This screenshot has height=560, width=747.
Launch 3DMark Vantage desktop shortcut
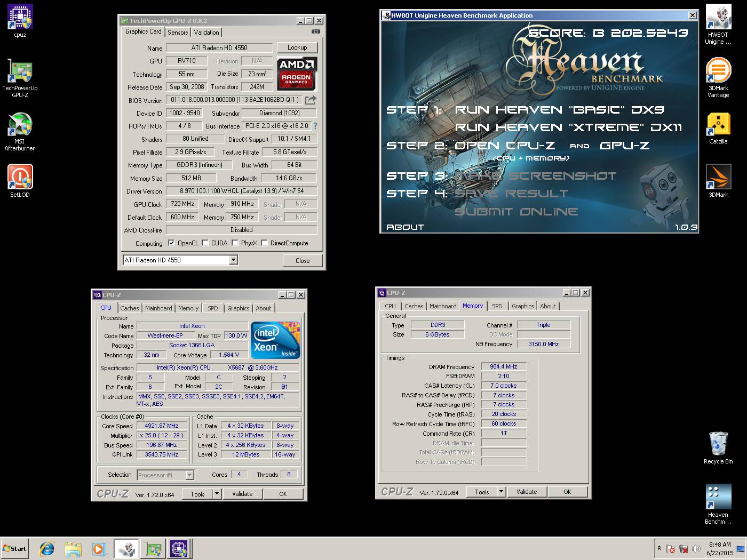(718, 77)
